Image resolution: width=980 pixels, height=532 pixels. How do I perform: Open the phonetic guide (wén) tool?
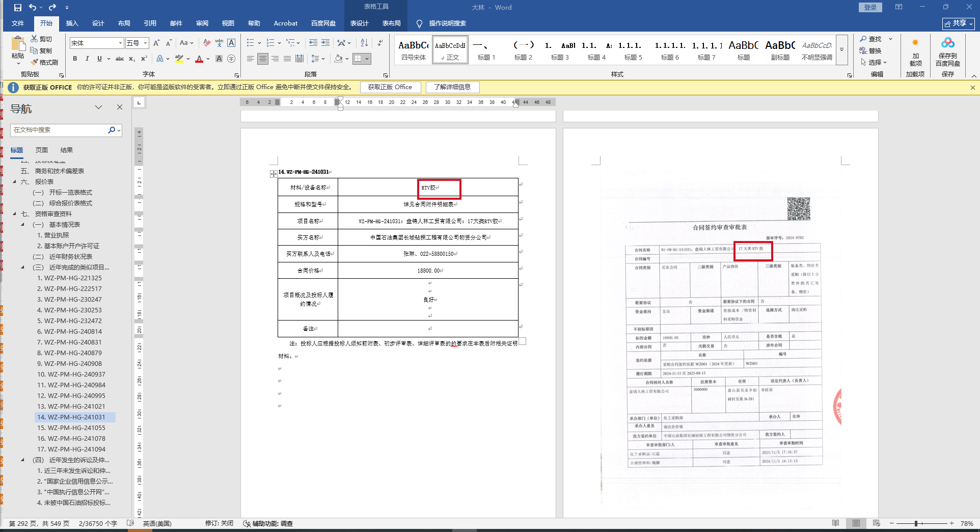pos(219,43)
